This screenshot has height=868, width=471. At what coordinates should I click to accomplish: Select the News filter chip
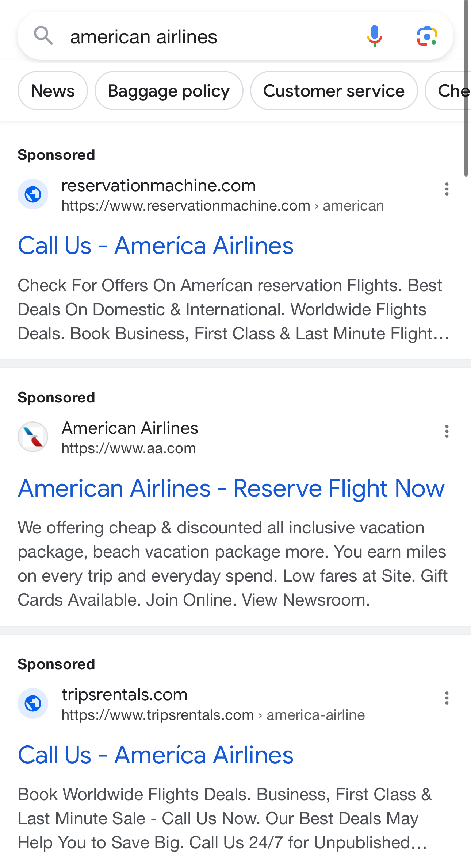pos(53,91)
